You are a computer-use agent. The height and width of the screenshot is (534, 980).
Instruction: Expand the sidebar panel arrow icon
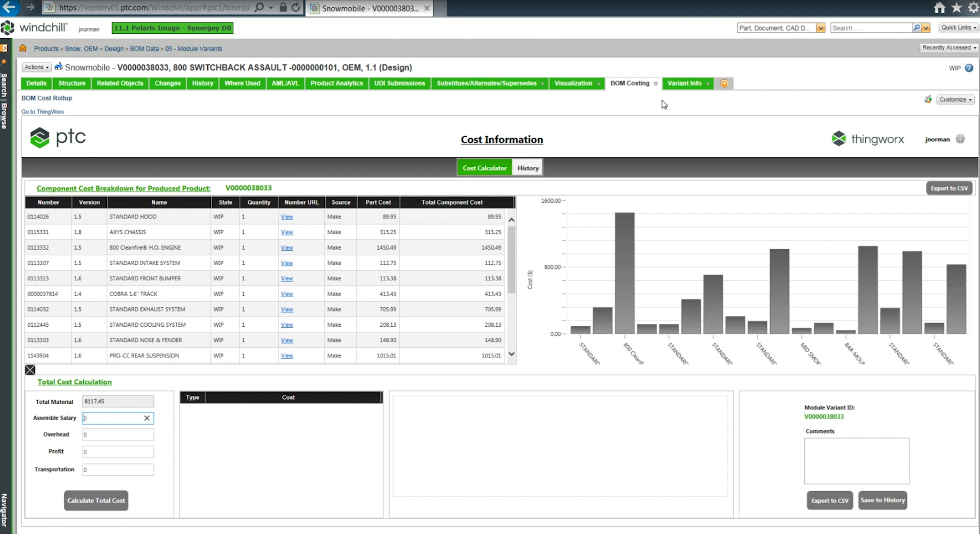coord(4,48)
